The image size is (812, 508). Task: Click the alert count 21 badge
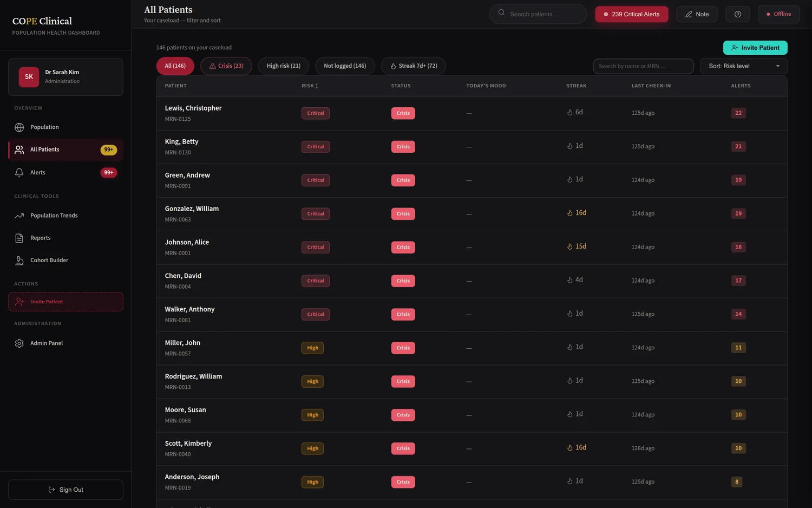click(738, 147)
